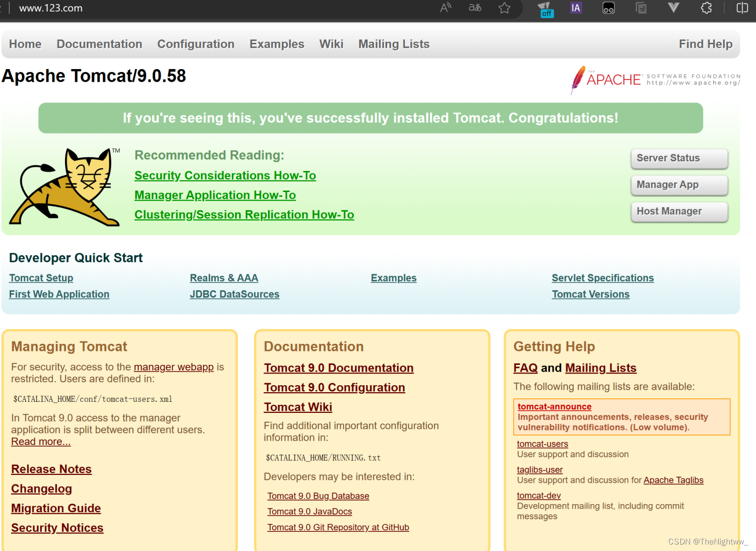756x551 pixels.
Task: Open Tomcat 9.0 Bug Database link
Action: point(318,496)
